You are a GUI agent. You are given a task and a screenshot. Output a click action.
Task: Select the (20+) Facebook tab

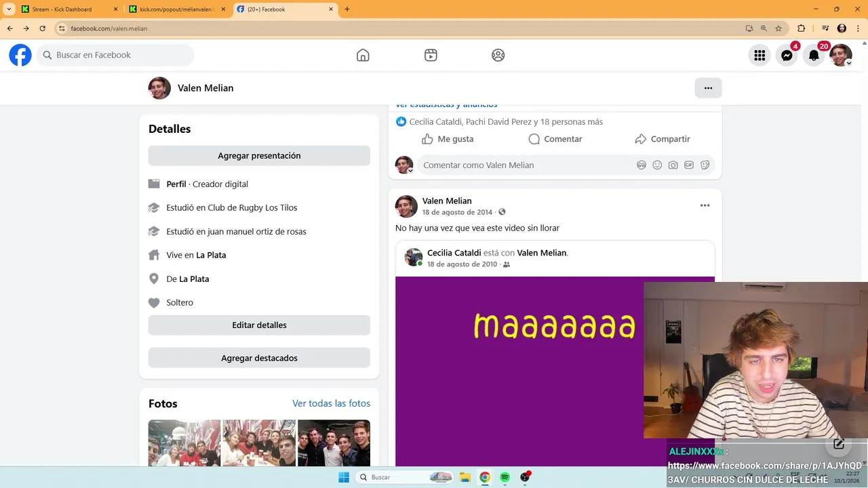[285, 9]
